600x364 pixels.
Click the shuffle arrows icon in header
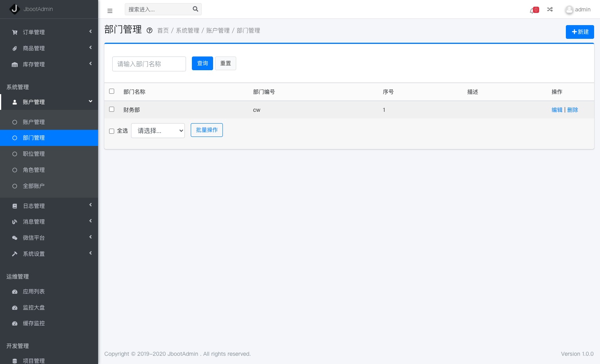550,9
